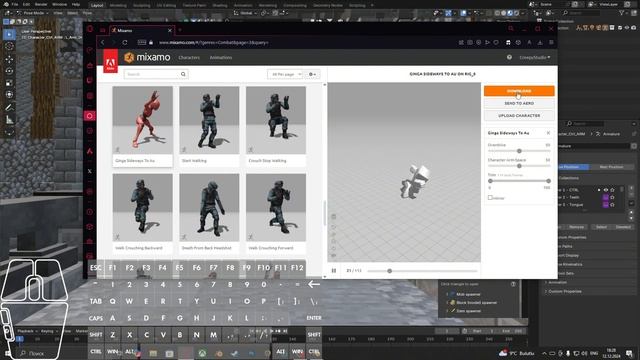Open the Animations tab in Mixamo
The image size is (640, 360).
click(x=221, y=58)
